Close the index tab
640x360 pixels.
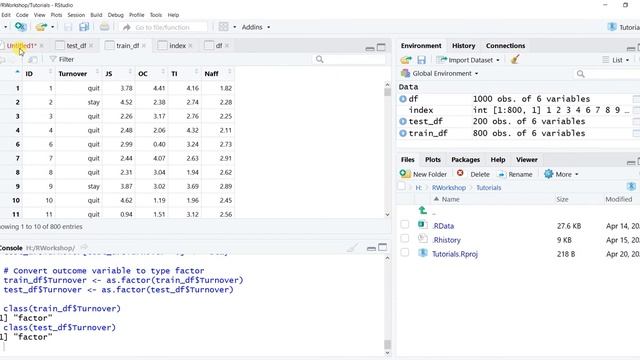[x=190, y=46]
